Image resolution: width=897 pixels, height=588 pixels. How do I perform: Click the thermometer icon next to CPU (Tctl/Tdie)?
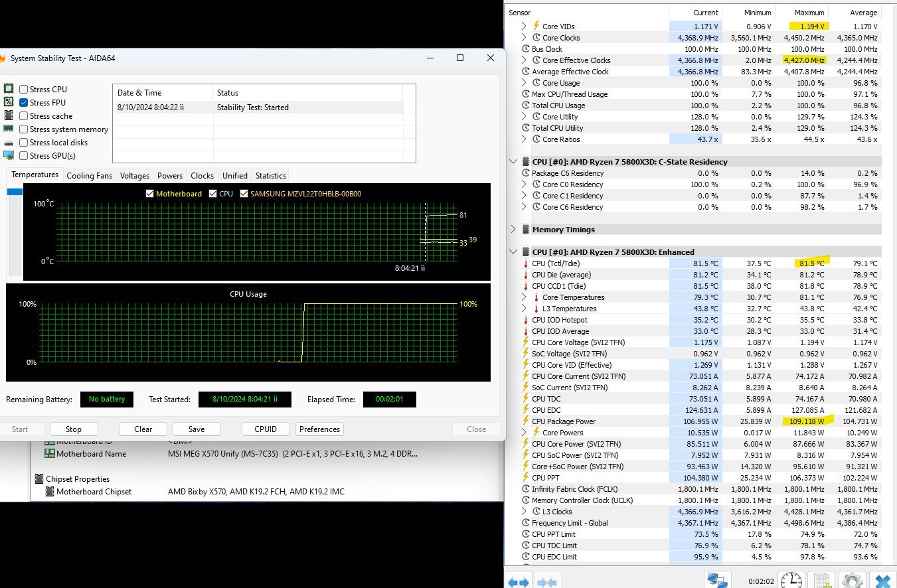point(525,263)
